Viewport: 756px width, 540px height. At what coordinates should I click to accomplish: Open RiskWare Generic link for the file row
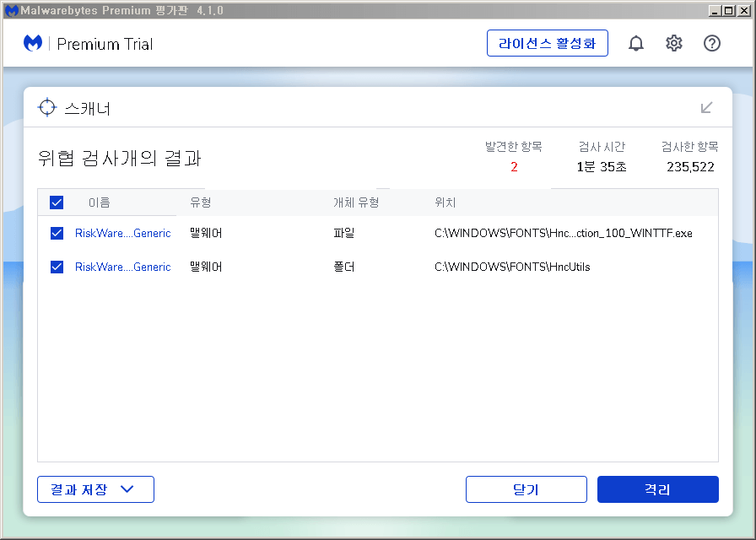[x=123, y=234]
